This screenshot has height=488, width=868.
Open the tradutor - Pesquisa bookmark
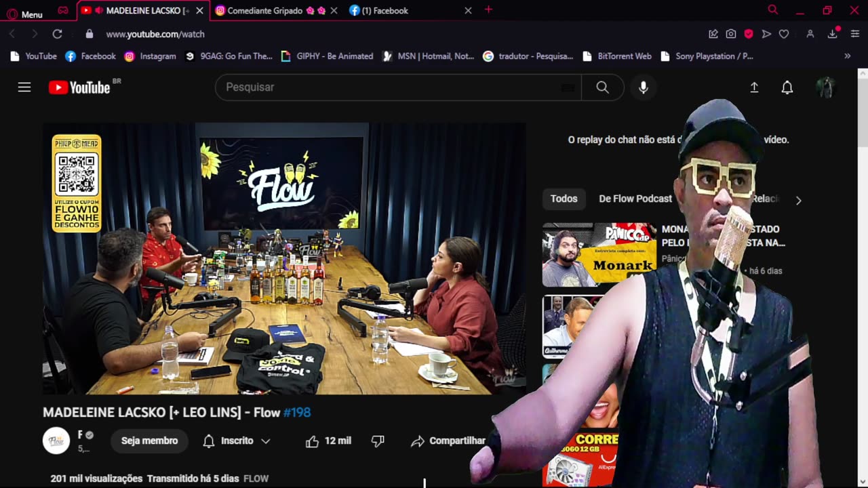tap(528, 56)
